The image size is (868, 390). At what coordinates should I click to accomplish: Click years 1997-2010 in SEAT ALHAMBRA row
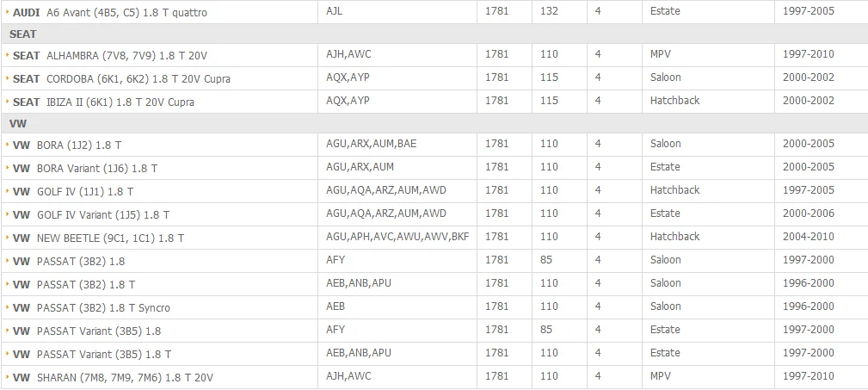809,54
